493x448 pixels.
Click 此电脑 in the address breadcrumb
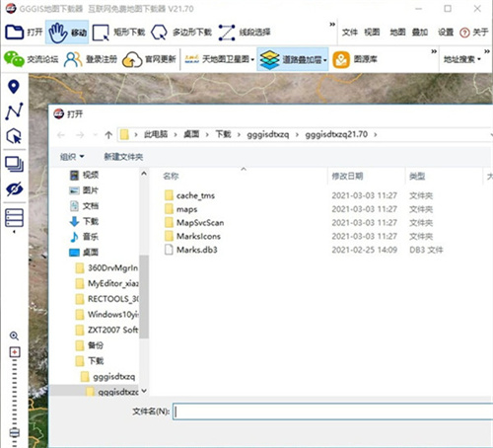pos(156,134)
